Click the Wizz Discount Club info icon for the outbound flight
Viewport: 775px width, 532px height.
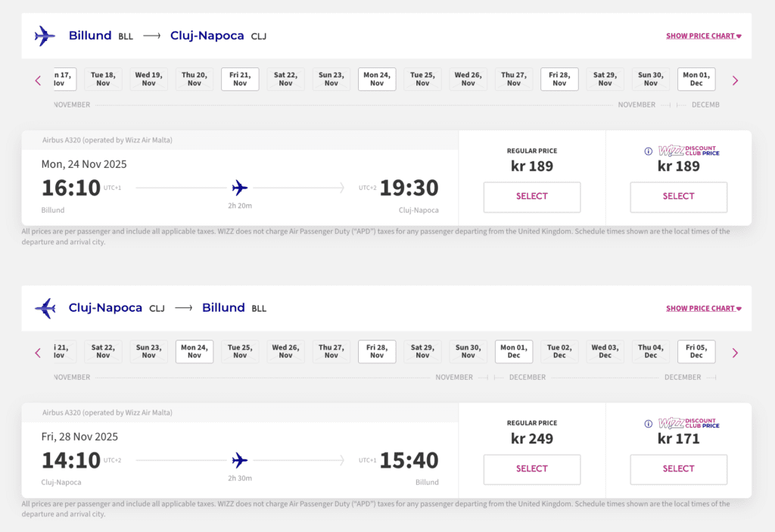click(648, 151)
